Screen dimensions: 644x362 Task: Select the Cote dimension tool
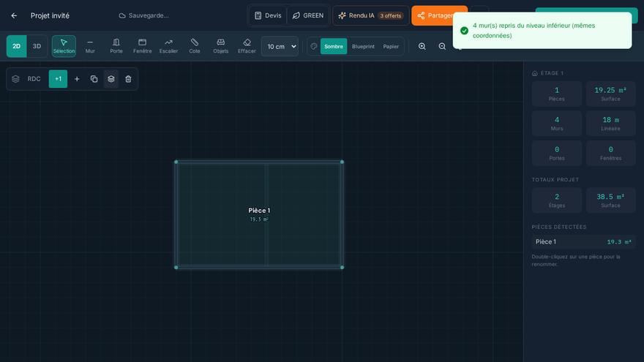(195, 46)
